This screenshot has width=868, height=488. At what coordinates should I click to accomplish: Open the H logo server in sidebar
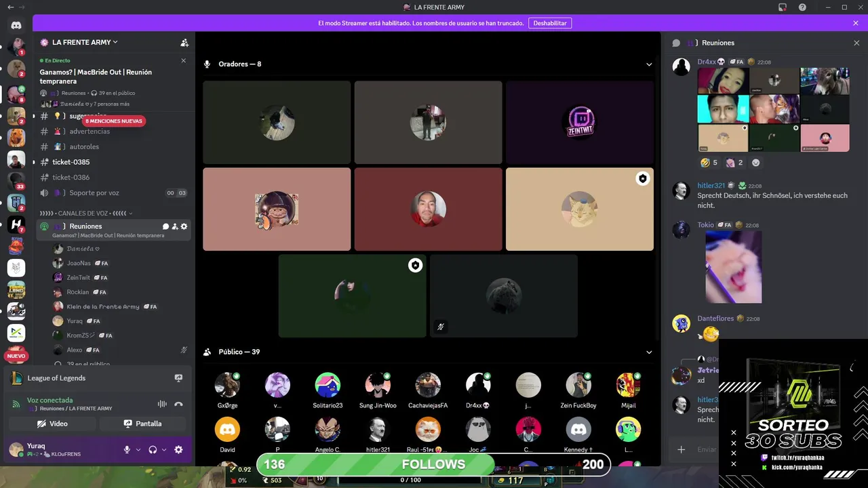(16, 224)
